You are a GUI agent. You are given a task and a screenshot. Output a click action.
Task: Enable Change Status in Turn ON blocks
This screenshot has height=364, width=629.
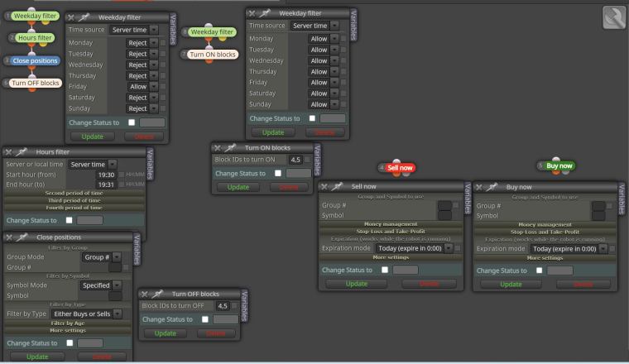click(277, 173)
